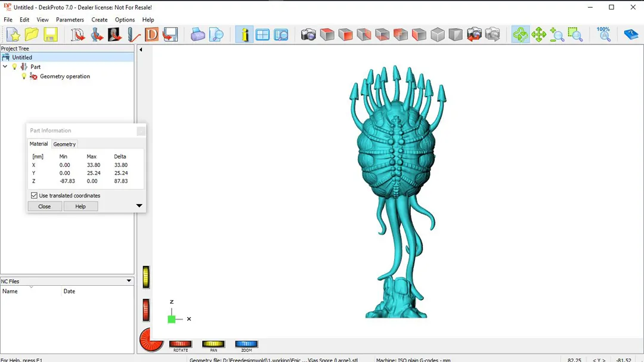Select isometric light gray cube view
This screenshot has width=644, height=362.
(x=438, y=35)
